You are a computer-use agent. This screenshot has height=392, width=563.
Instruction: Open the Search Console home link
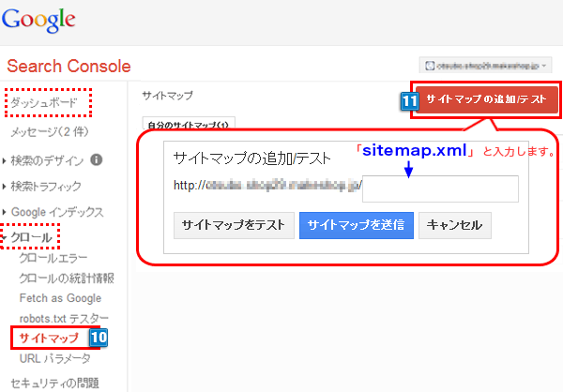click(x=68, y=66)
